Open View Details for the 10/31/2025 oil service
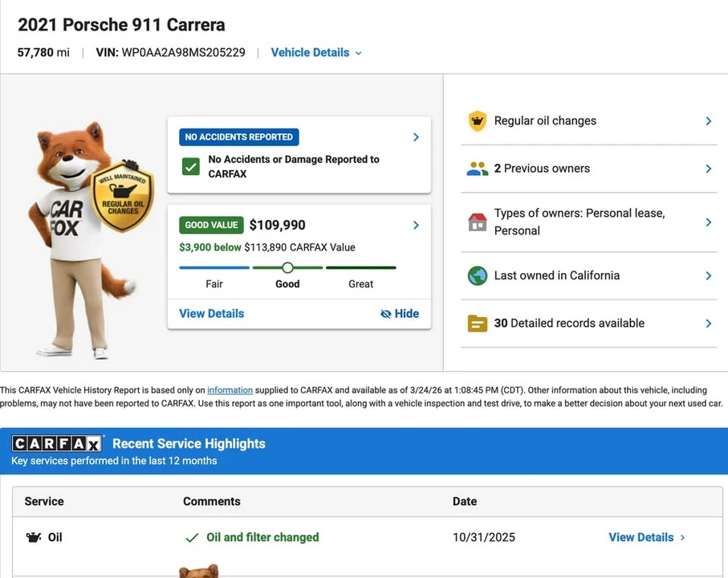This screenshot has width=728, height=578. pyautogui.click(x=646, y=538)
